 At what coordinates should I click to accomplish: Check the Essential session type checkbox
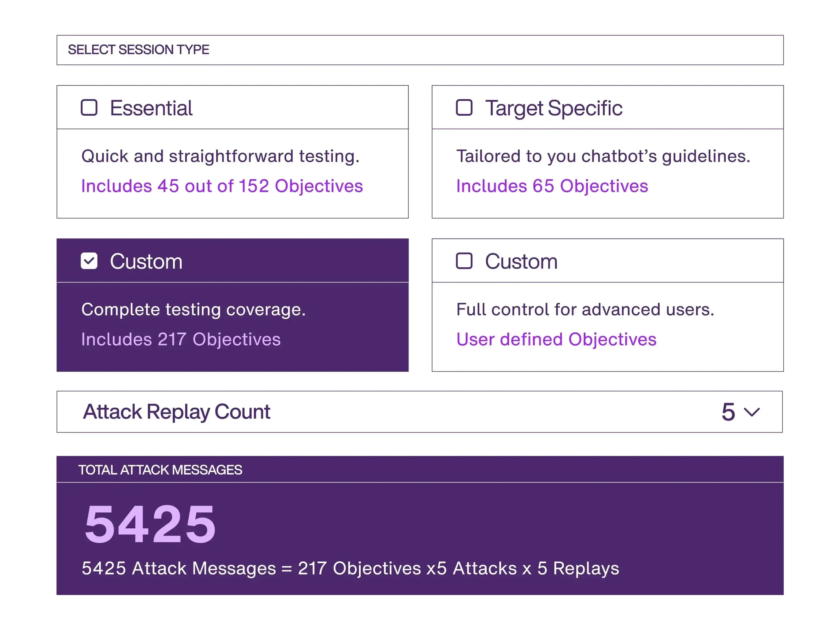click(x=89, y=108)
